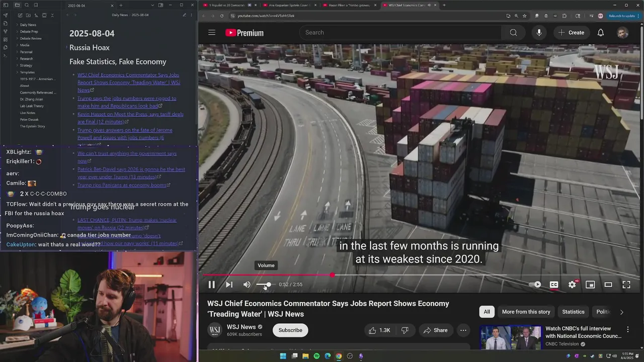Open the Obsidian bookmarks panel
The image size is (644, 362).
click(35, 5)
